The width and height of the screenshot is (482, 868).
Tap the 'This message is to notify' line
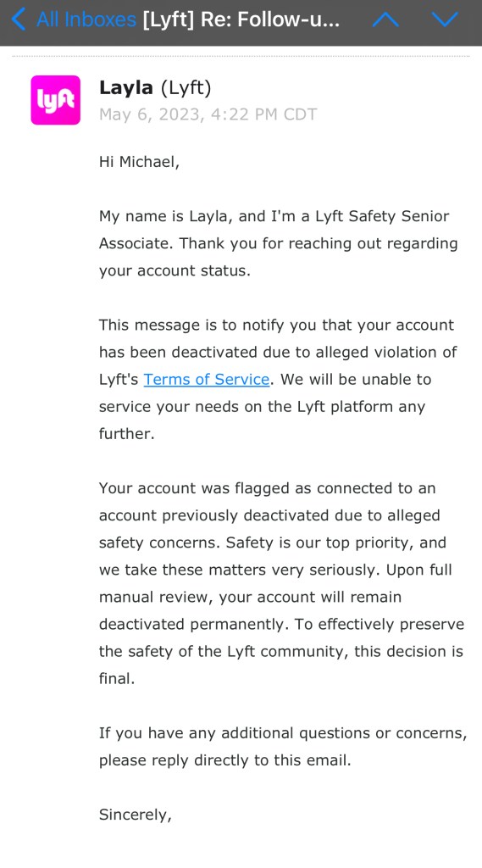point(277,325)
